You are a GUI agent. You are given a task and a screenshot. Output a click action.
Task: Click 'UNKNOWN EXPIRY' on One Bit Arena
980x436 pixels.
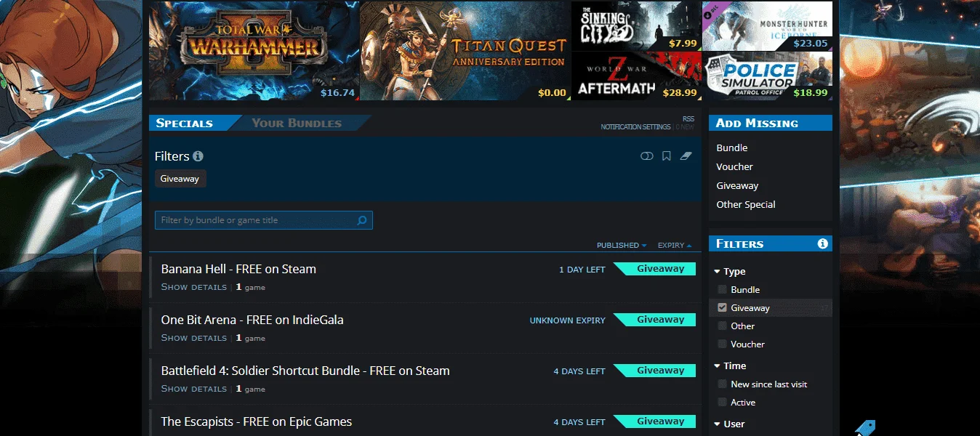coord(567,320)
